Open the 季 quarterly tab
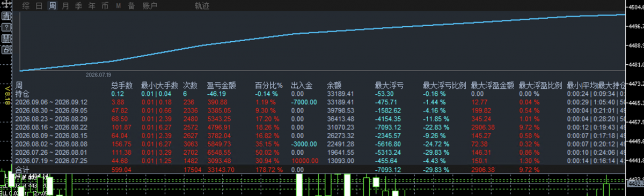This screenshot has height=196, width=644. click(79, 6)
